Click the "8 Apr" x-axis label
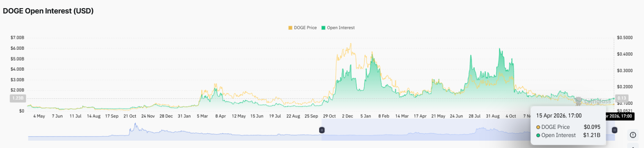This screenshot has width=644, height=148. point(221,116)
